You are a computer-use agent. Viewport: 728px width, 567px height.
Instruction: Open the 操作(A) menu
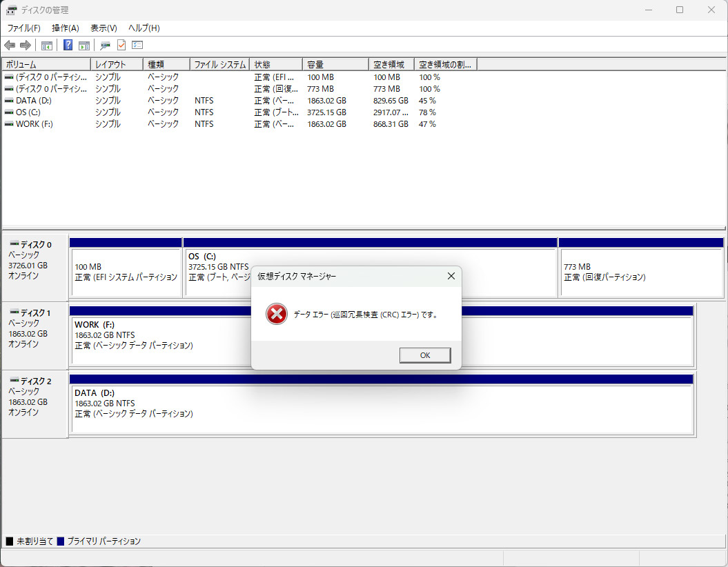66,28
